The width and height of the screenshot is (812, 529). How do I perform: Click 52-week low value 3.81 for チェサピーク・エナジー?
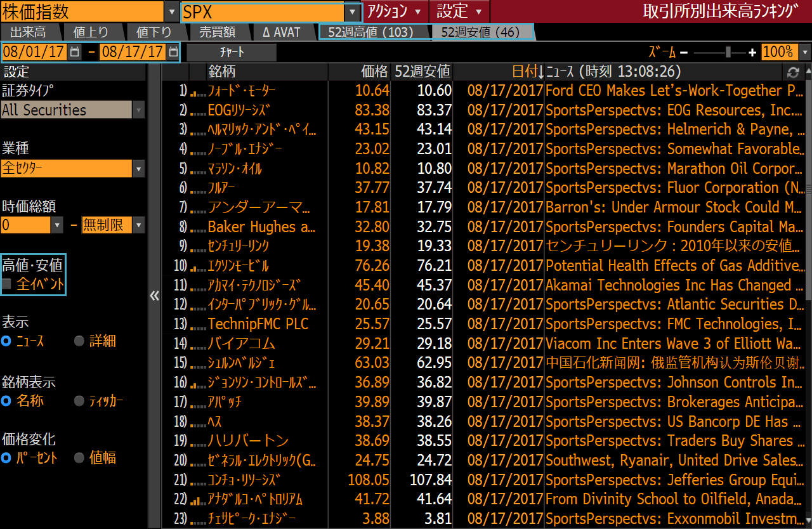[438, 518]
